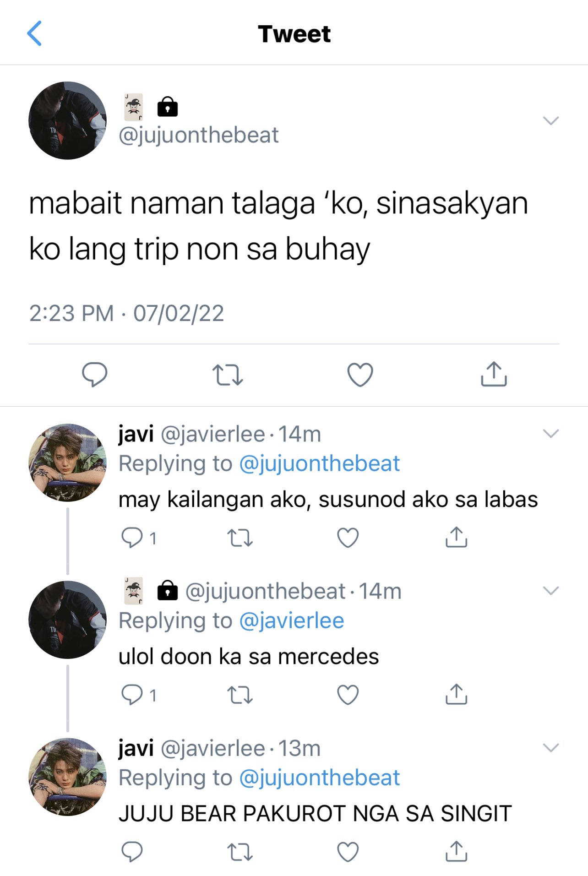Open javi's profile picture on 13m reply
This screenshot has width=588, height=876.
[x=67, y=777]
